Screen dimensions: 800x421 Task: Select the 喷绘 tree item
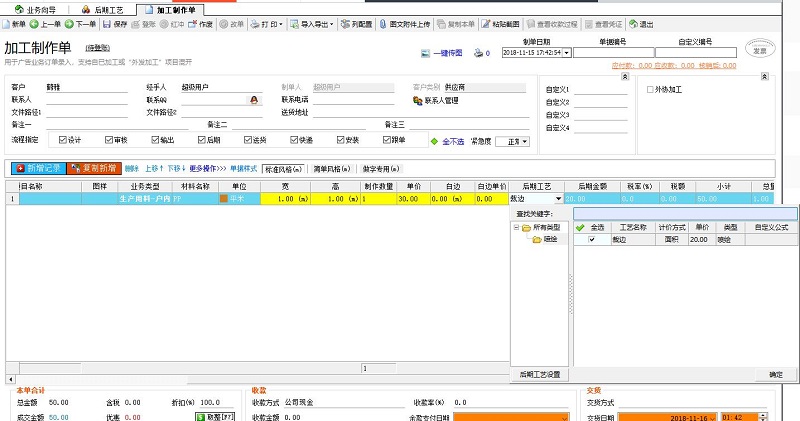tap(550, 239)
